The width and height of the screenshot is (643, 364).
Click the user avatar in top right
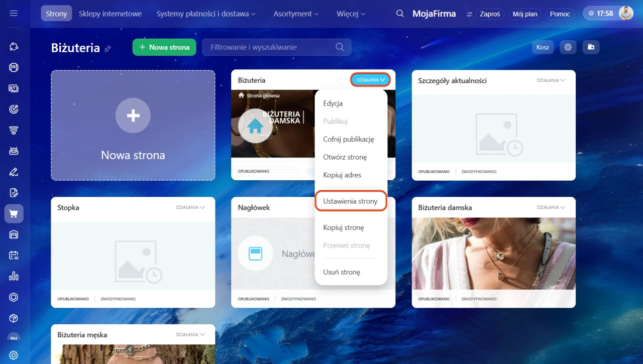click(625, 14)
